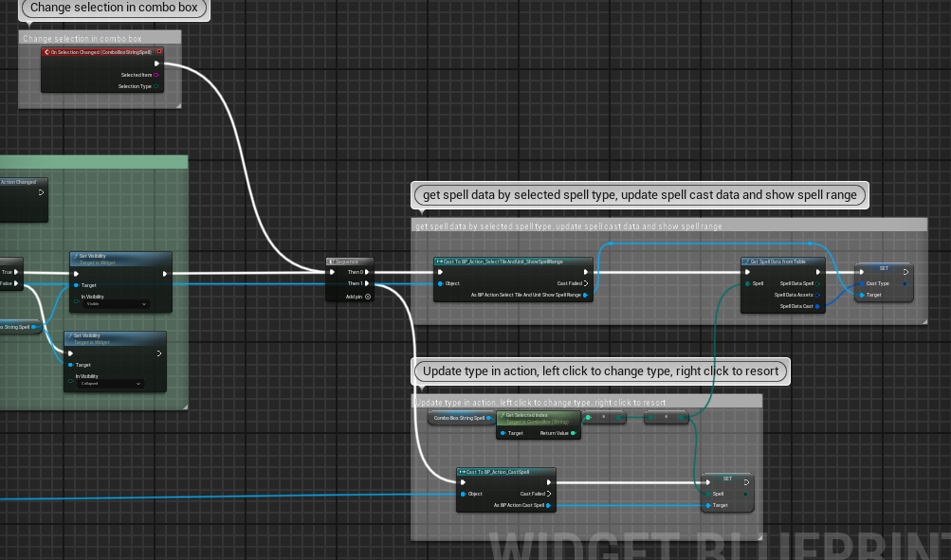The height and width of the screenshot is (560, 951).
Task: Click the 'get spell data by selected spell type' bubble
Action: point(640,195)
